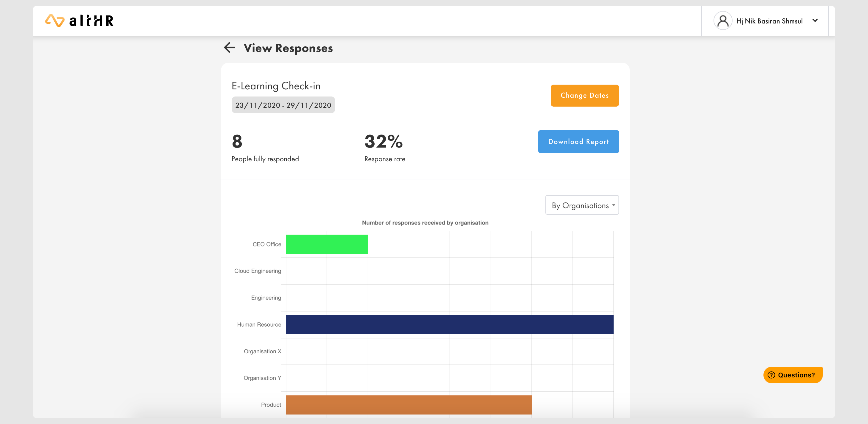Click the Cloud Engineering axis label
The height and width of the screenshot is (424, 868).
[x=258, y=271]
